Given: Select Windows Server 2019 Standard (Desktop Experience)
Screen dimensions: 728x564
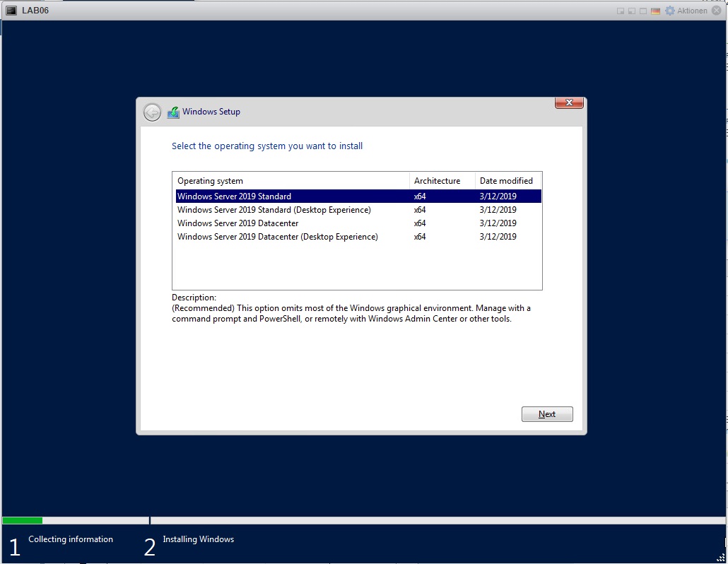Looking at the screenshot, I should coord(274,210).
